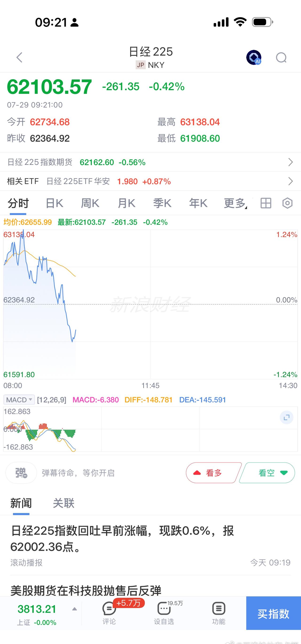Expand the MACD chart fullscreen icon

[x=286, y=417]
